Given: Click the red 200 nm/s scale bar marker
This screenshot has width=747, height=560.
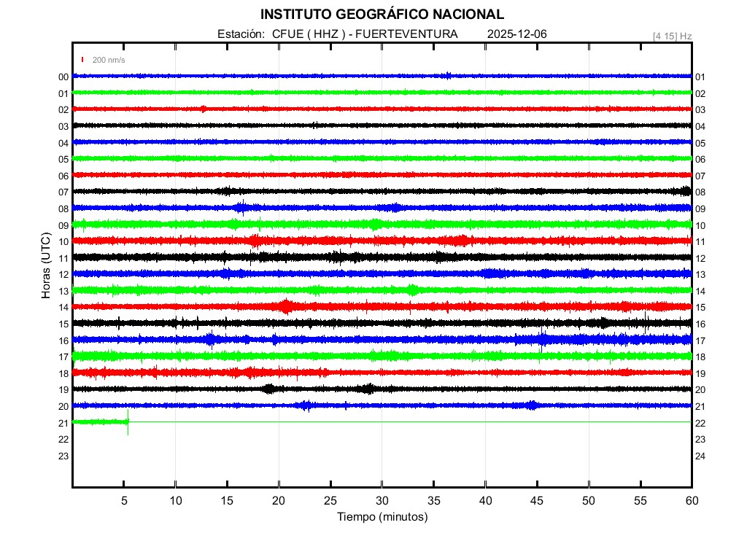Looking at the screenshot, I should click(x=83, y=60).
